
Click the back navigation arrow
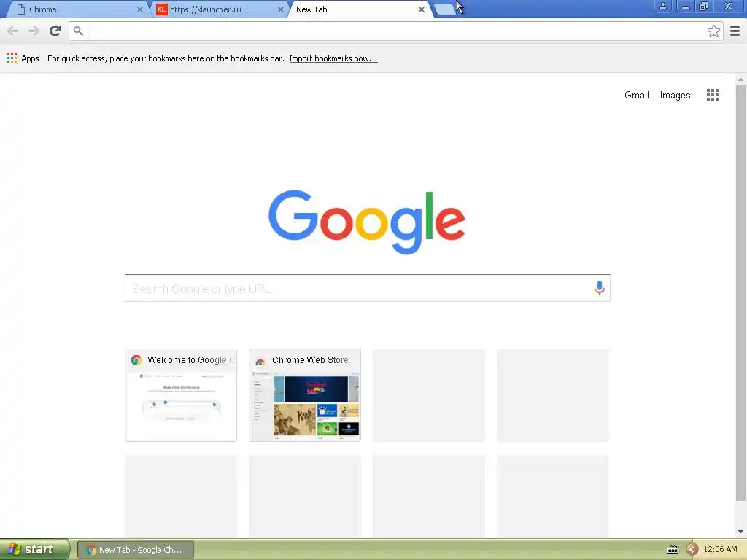click(13, 31)
